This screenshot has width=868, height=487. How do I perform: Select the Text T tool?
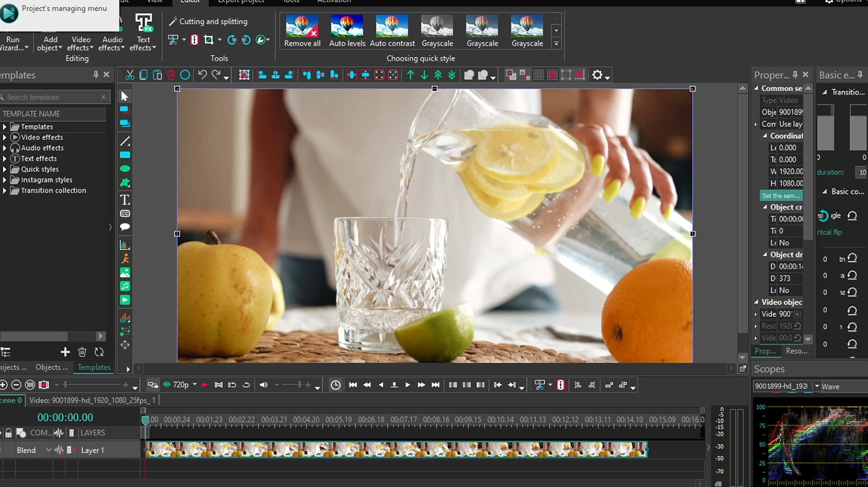click(124, 199)
